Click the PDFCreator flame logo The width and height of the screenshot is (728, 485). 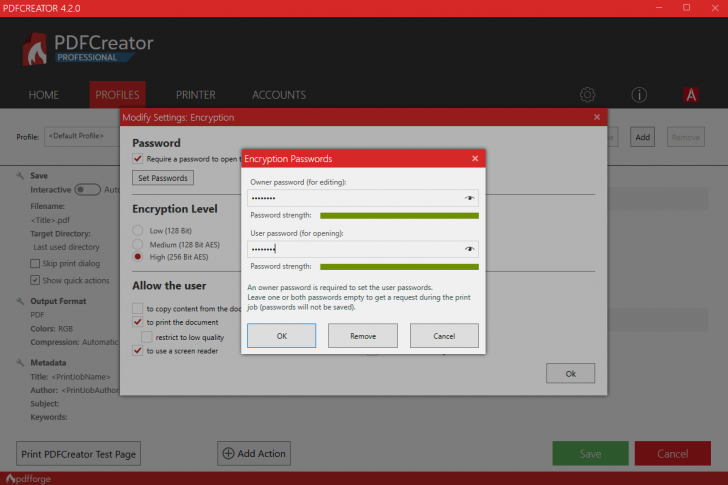pyautogui.click(x=35, y=49)
